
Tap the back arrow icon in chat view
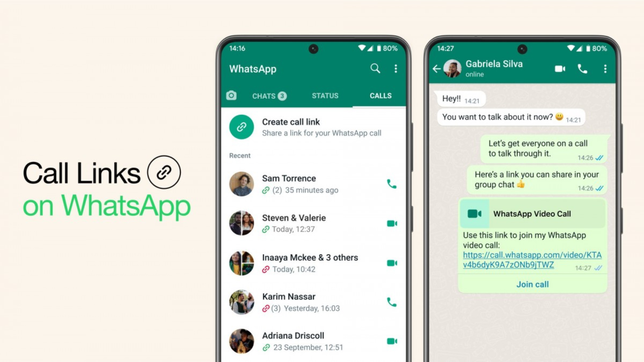coord(437,69)
